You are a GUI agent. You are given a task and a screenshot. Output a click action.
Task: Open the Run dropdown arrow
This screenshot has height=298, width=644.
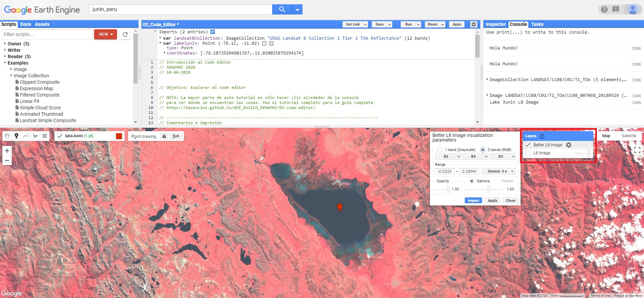(418, 25)
